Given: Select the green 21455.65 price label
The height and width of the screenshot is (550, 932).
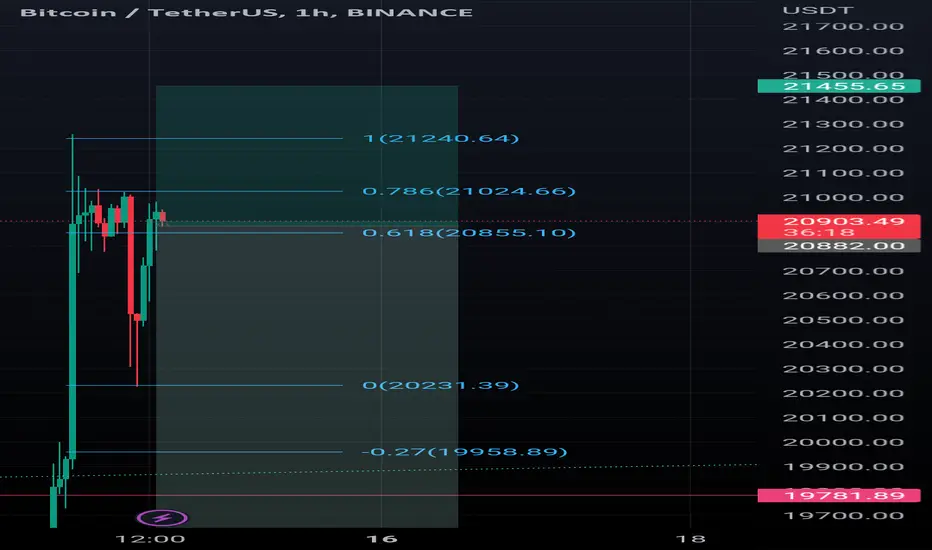Looking at the screenshot, I should 839,86.
